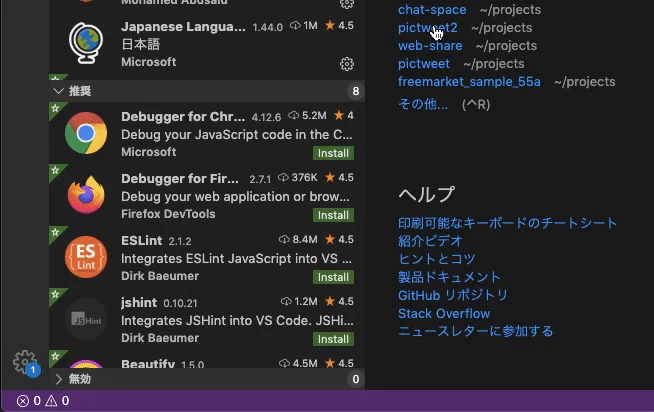Click the recommended star badge on jshint
This screenshot has width=654, height=412.
point(55,295)
